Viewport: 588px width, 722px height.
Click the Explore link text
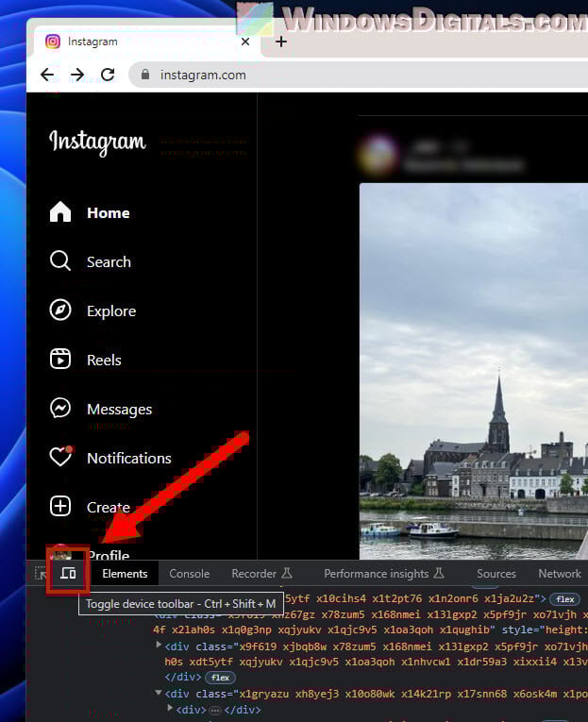[x=111, y=311]
